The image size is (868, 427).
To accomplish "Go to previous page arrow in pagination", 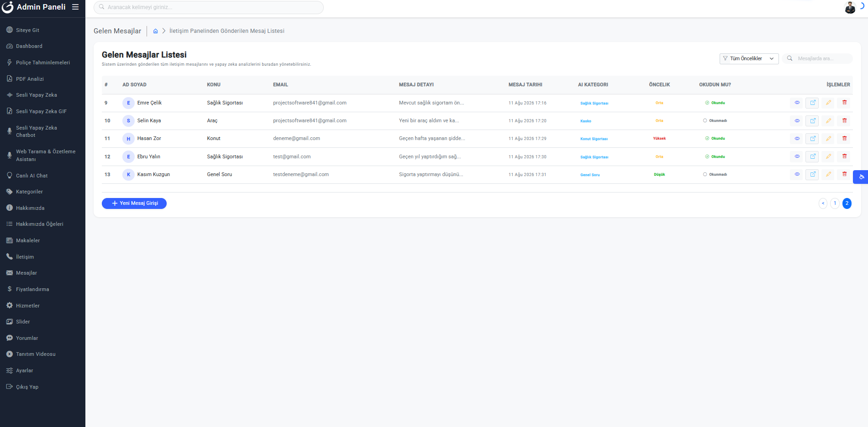I will pyautogui.click(x=823, y=203).
